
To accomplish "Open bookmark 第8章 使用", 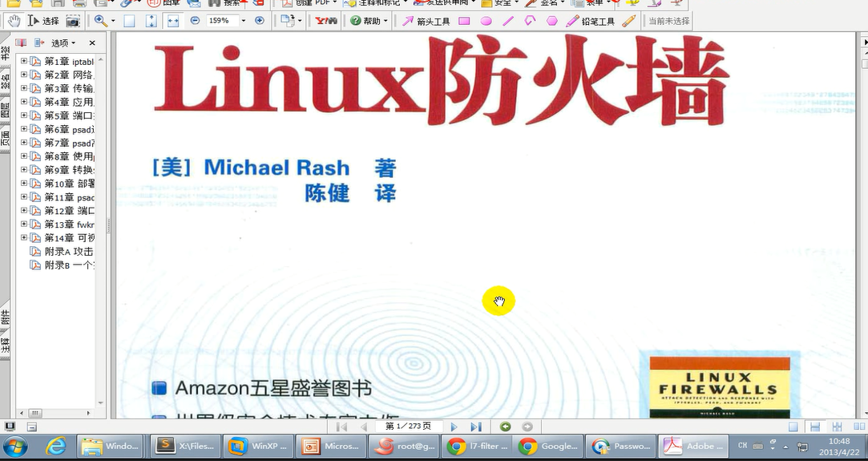I will tap(69, 156).
